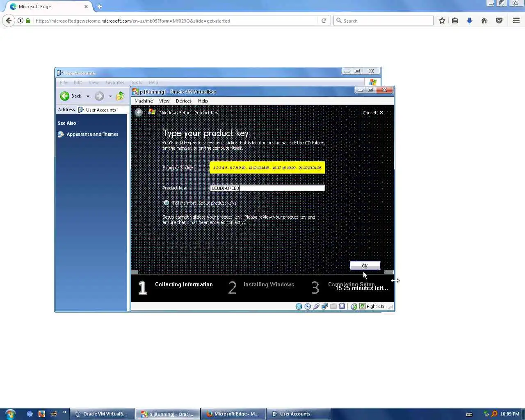Click the mouse integration globe icon in status bar
This screenshot has height=420, width=525.
(354, 306)
